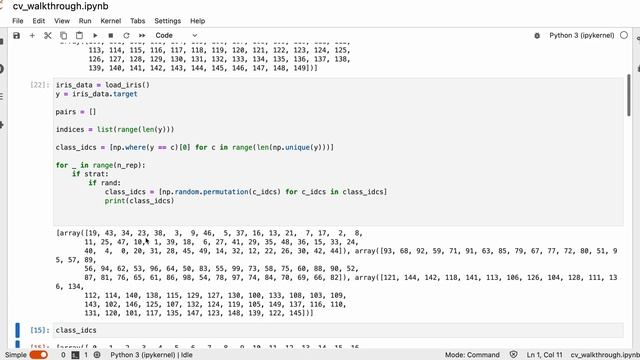Open the View menu
Viewport: 640px width, 360px height.
pos(62,21)
